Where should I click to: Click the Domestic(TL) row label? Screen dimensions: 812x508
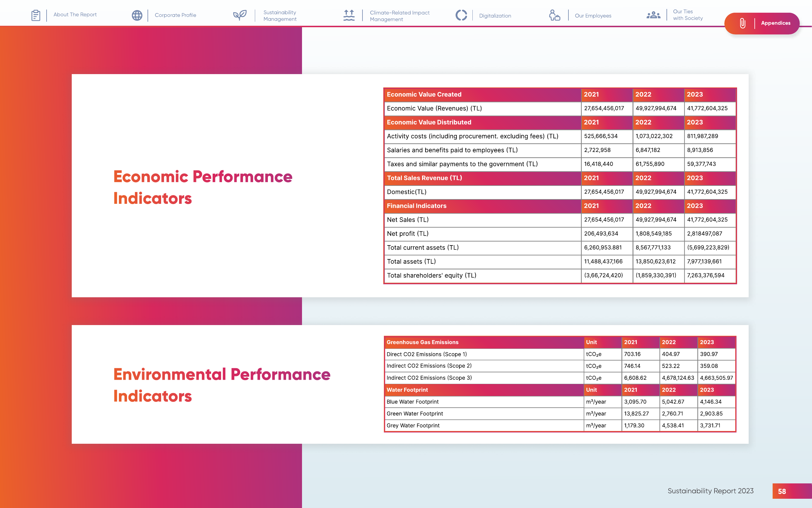406,192
